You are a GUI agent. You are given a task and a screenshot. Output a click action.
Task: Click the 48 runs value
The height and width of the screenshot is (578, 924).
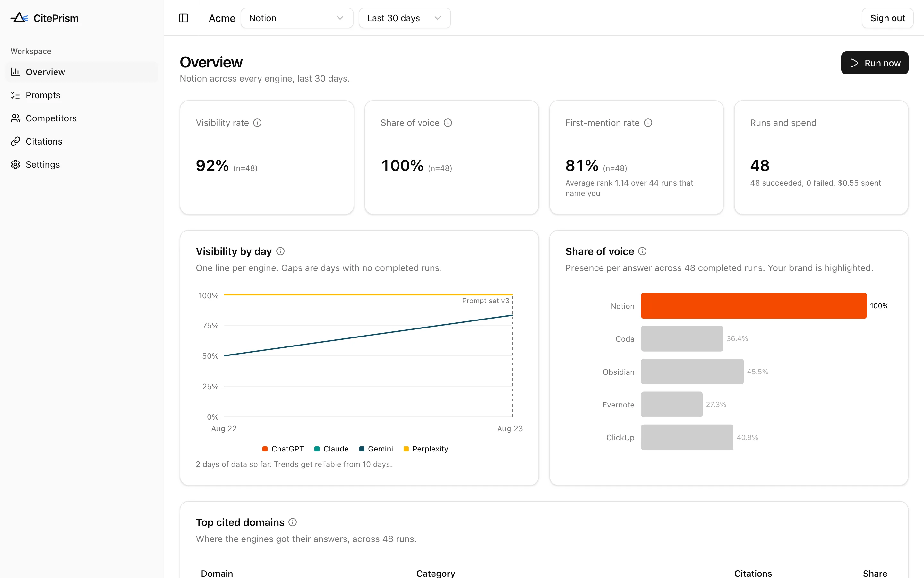760,165
